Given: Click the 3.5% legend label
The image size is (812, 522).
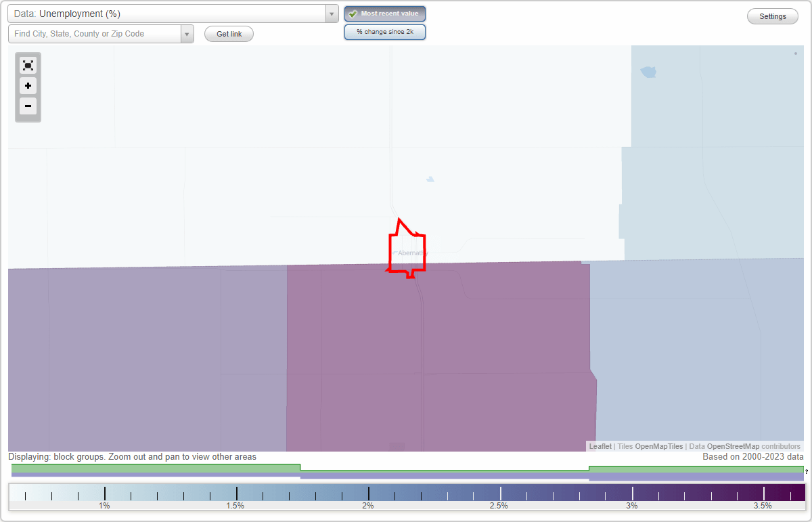Looking at the screenshot, I should click(763, 506).
